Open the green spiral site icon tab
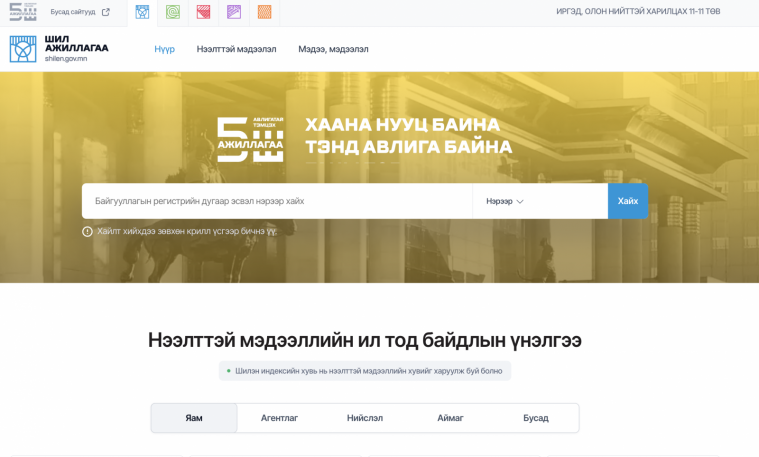759x457 pixels. tap(173, 12)
